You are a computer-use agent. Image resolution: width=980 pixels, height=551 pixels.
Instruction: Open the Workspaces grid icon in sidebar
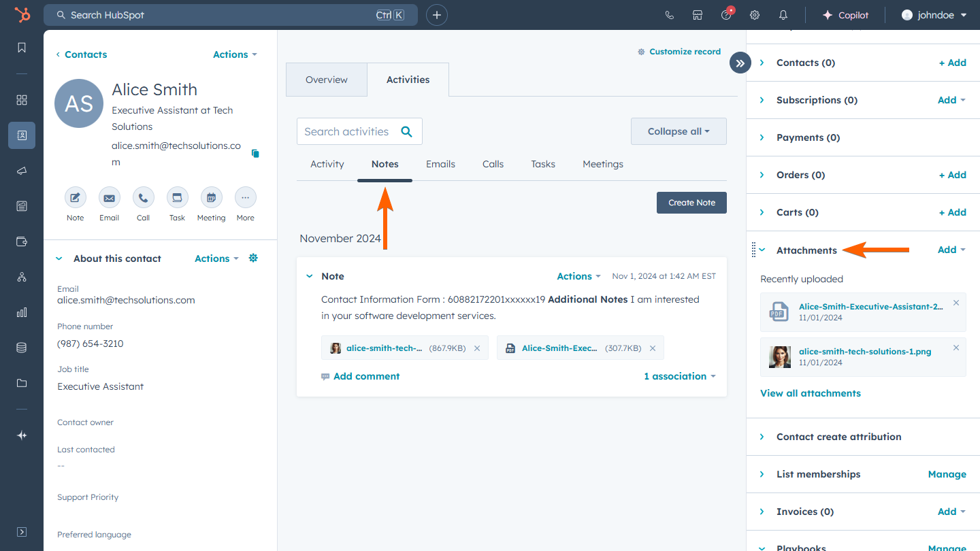click(22, 100)
